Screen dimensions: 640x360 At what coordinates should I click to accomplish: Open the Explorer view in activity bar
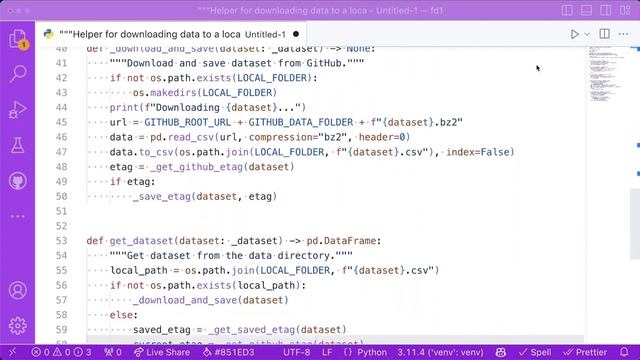[x=18, y=39]
